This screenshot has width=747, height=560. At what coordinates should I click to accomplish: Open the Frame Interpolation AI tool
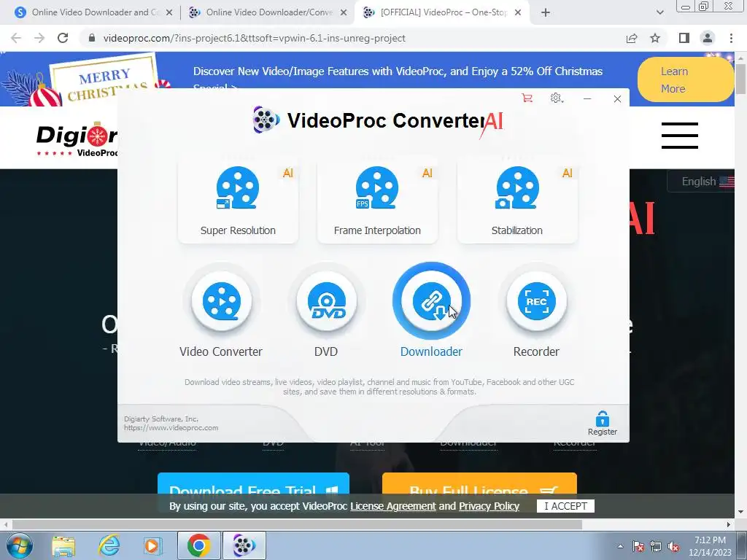coord(377,201)
